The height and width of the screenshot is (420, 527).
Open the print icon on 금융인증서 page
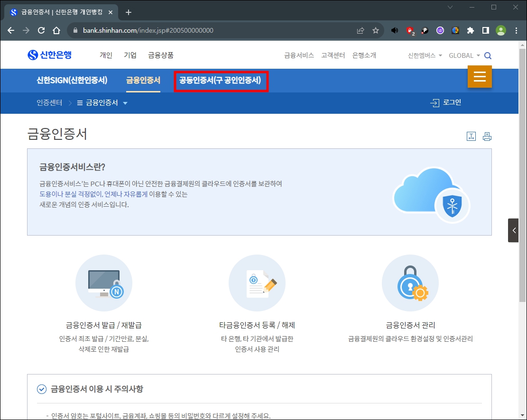coord(487,136)
